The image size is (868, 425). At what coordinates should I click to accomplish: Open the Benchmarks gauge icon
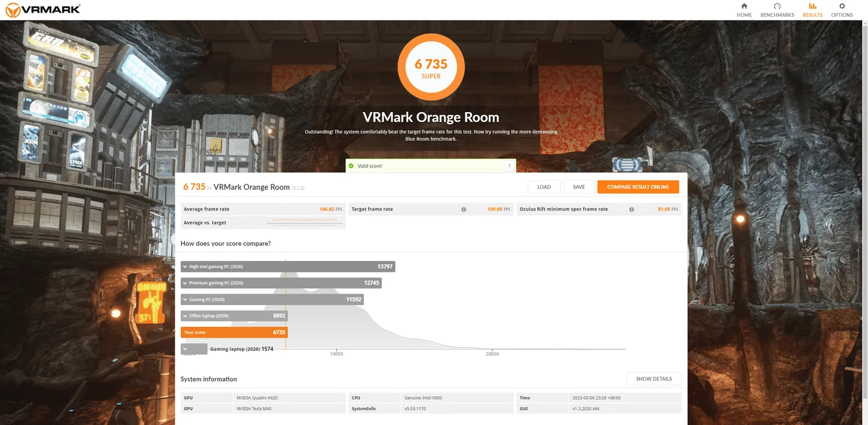(x=777, y=6)
